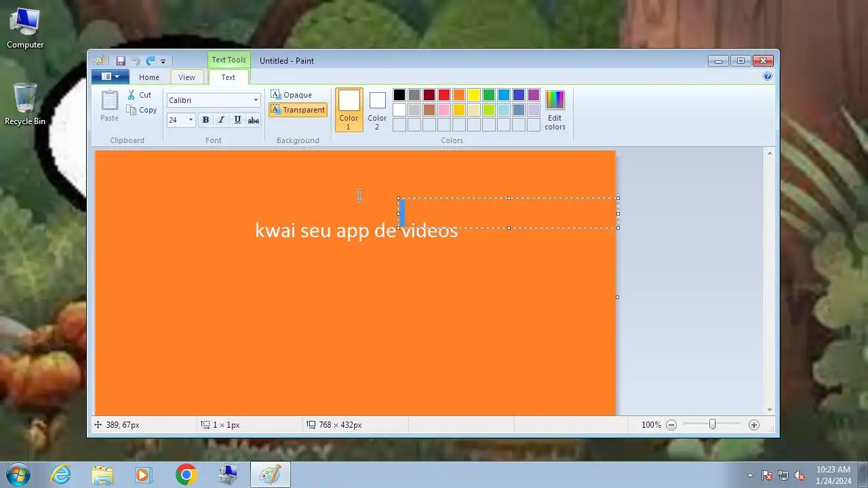Open Windows Explorer folder on taskbar

tap(102, 474)
